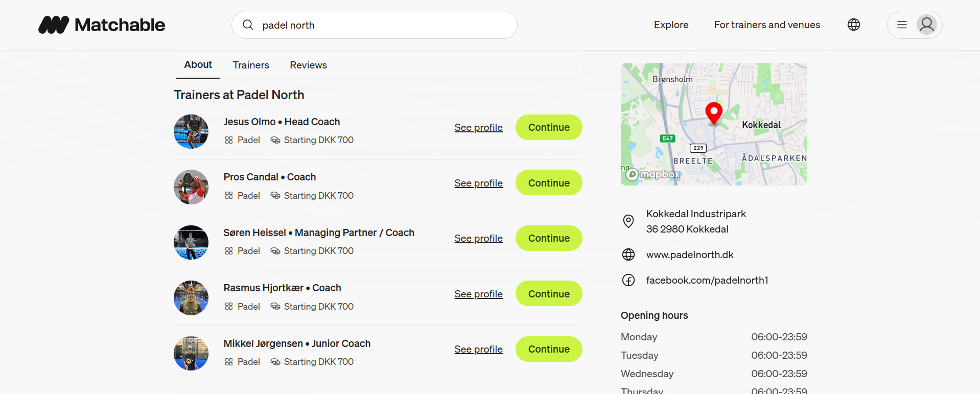This screenshot has width=980, height=394.
Task: Click 'Rasmus Hjortkær • Coach' name
Action: (x=282, y=288)
